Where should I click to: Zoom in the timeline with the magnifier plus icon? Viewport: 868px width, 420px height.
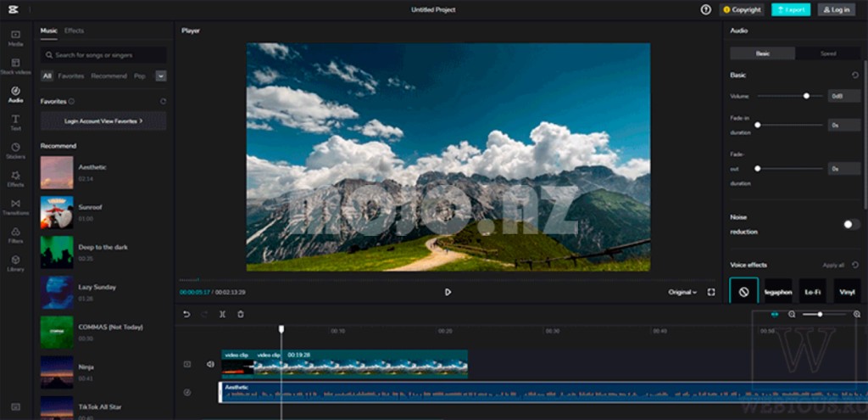(857, 314)
